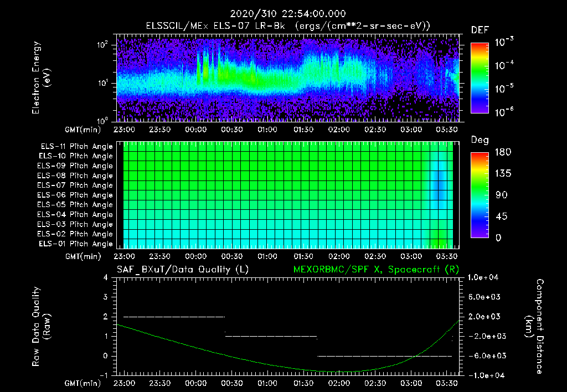The height and width of the screenshot is (392, 567).
Task: Select the Raw Data Quality (Raw) axis label
Action: click(x=41, y=327)
